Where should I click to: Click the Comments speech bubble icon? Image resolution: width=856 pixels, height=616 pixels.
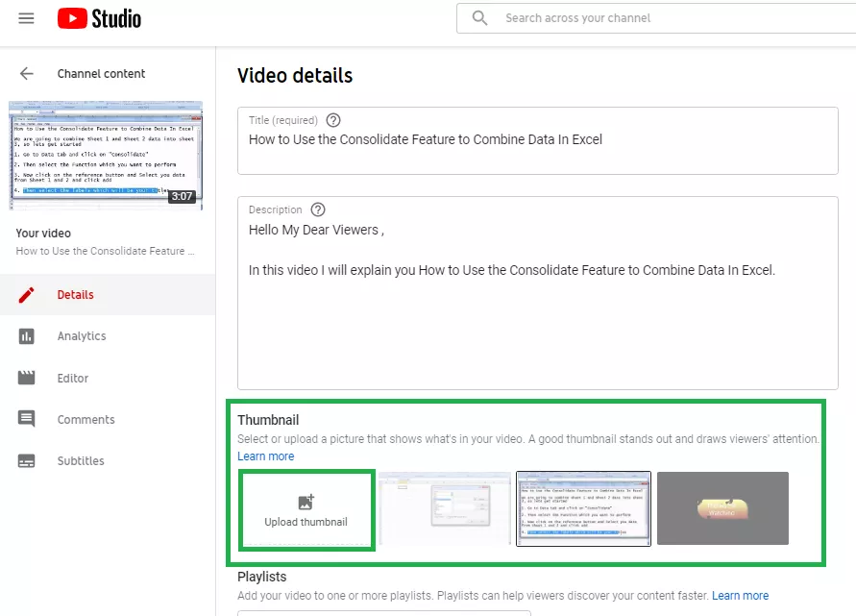tap(26, 419)
